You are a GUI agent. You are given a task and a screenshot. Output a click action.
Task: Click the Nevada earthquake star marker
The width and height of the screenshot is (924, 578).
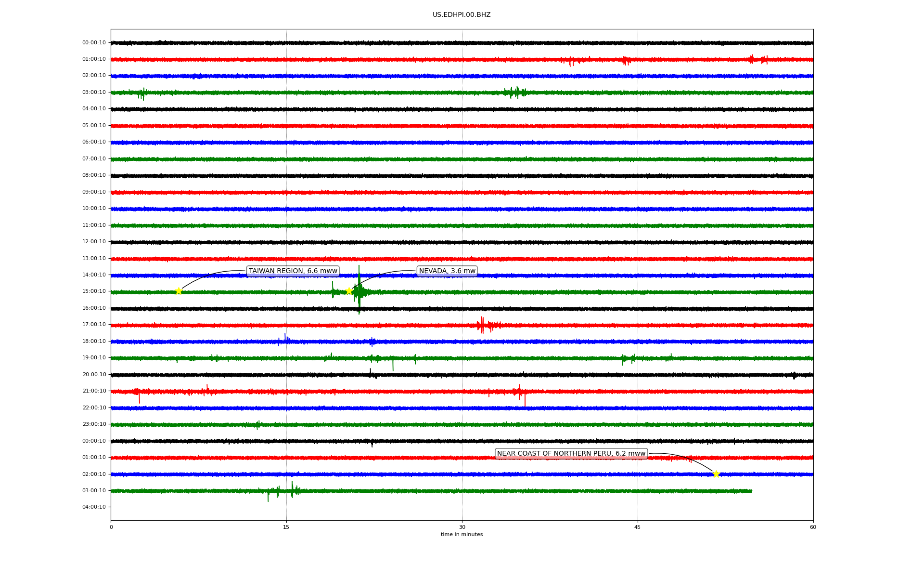349,291
